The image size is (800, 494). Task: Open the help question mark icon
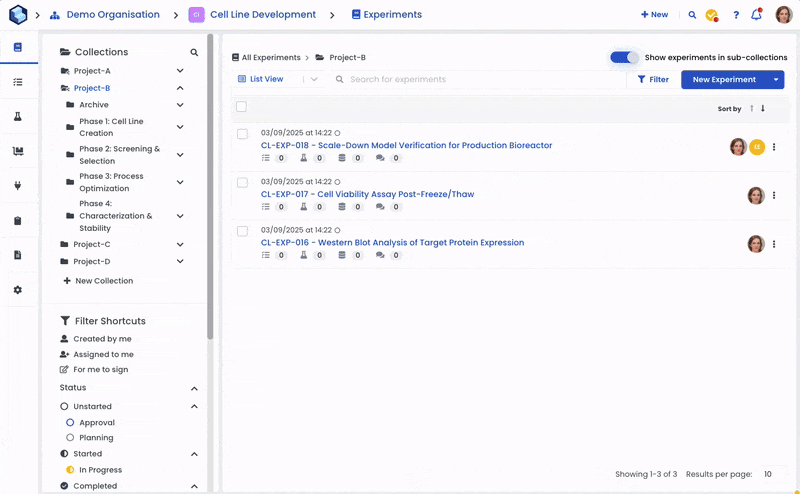point(736,15)
